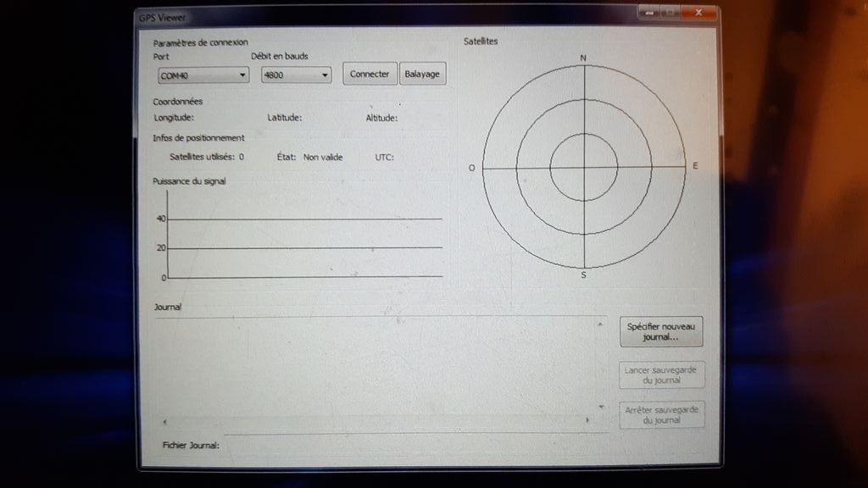
Task: Click Spécifier nouveau journal button
Action: tap(661, 331)
